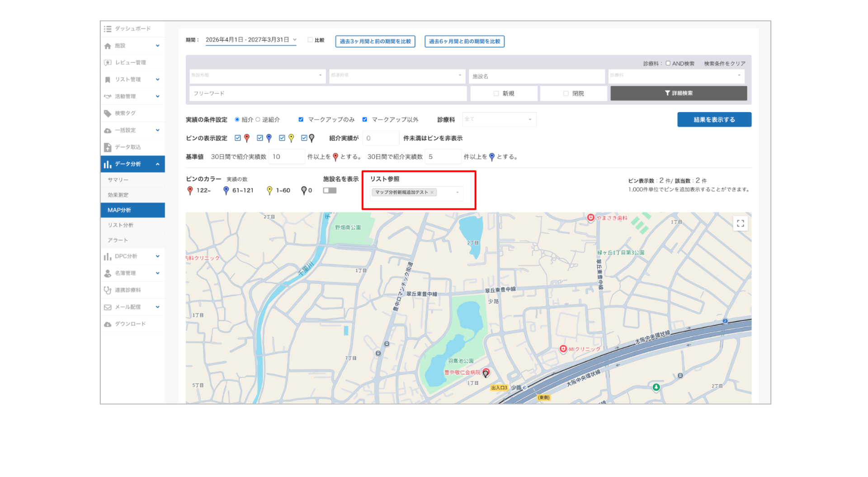Click 過去3ヶ月間と前の期間を比較 button
This screenshot has height=477, width=868.
375,42
